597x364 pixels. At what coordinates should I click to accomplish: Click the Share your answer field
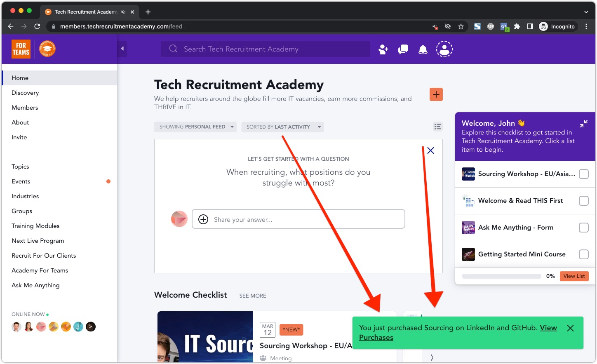(x=298, y=219)
